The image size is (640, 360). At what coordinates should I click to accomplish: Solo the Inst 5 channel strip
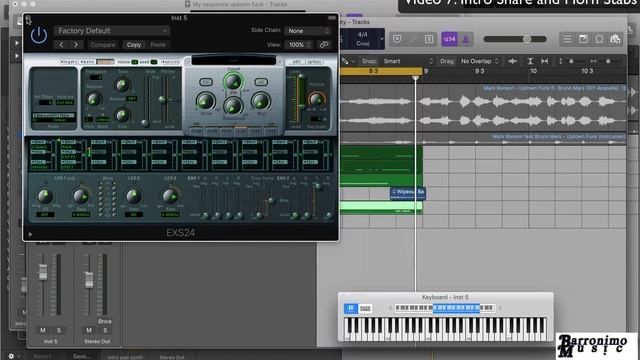[x=59, y=330]
